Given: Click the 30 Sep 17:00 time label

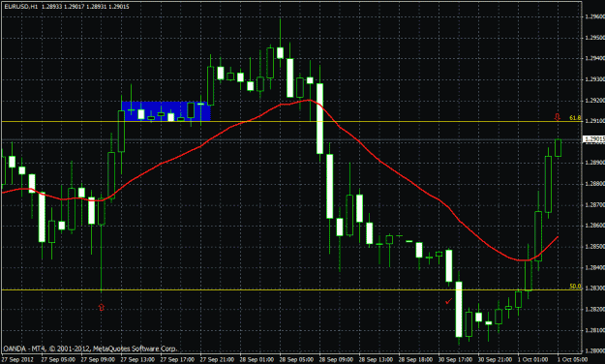Looking at the screenshot, I should coord(455,359).
